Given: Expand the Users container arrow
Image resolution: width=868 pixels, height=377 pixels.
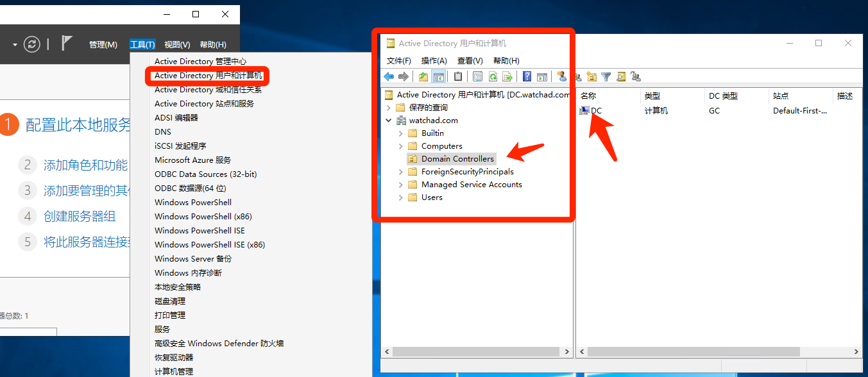Looking at the screenshot, I should coord(401,197).
